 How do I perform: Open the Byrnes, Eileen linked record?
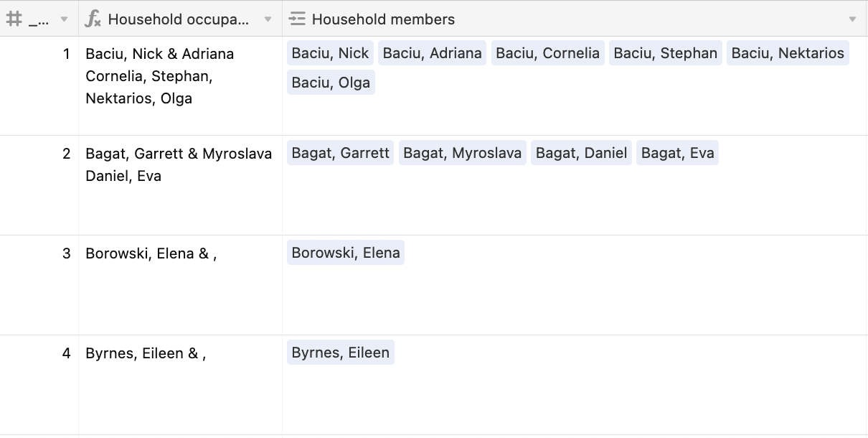coord(340,353)
